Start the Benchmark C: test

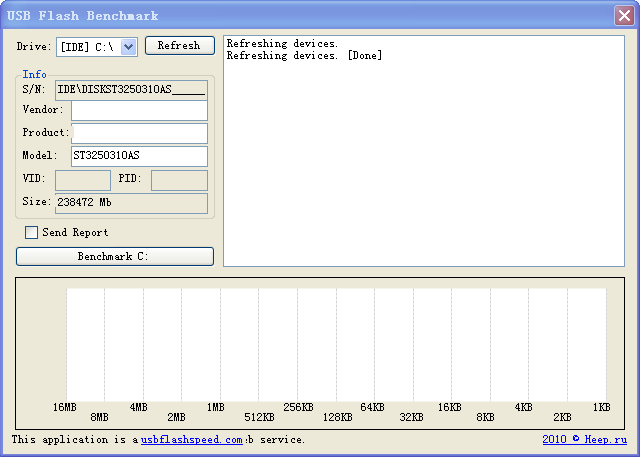(x=115, y=256)
